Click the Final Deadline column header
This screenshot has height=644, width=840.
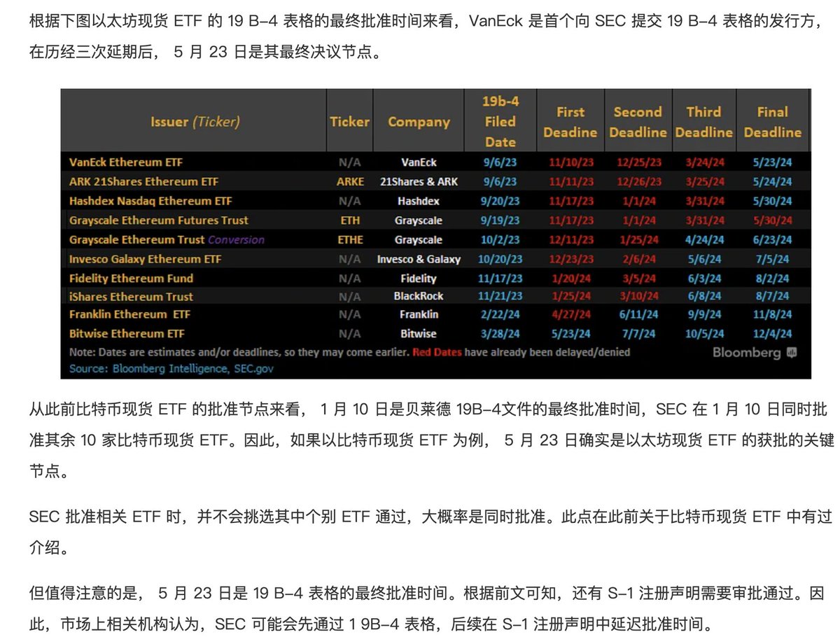(x=772, y=120)
